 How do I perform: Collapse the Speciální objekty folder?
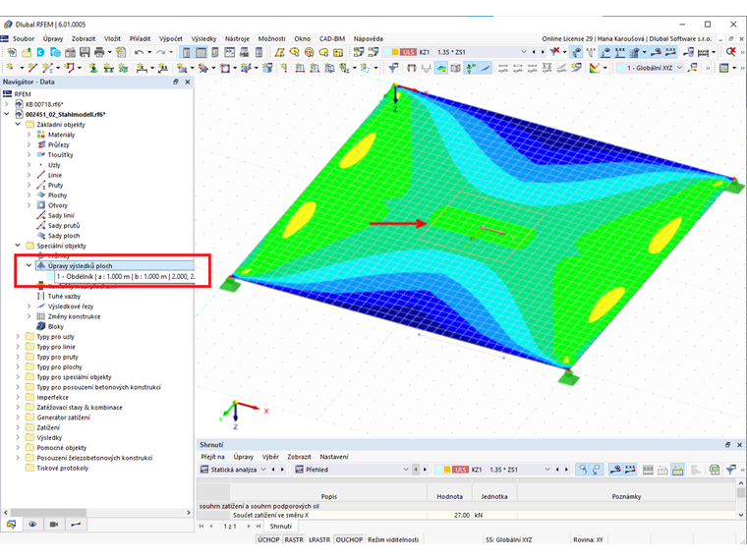[18, 246]
